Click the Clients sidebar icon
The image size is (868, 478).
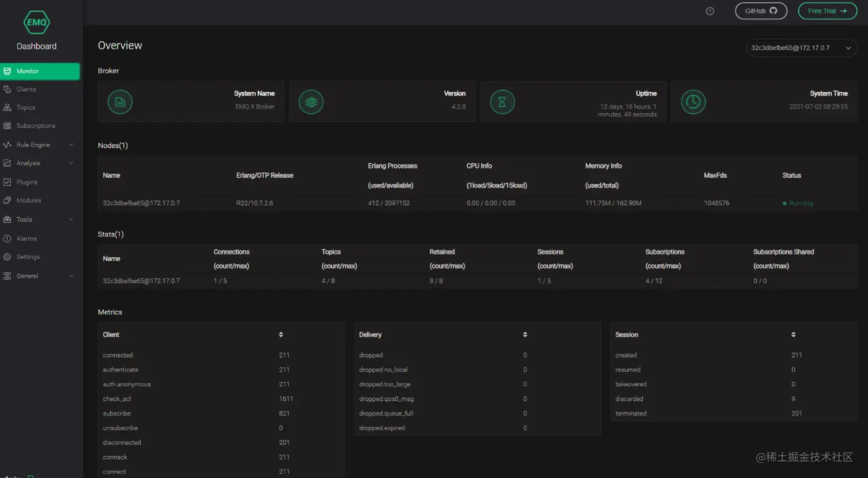coord(7,89)
